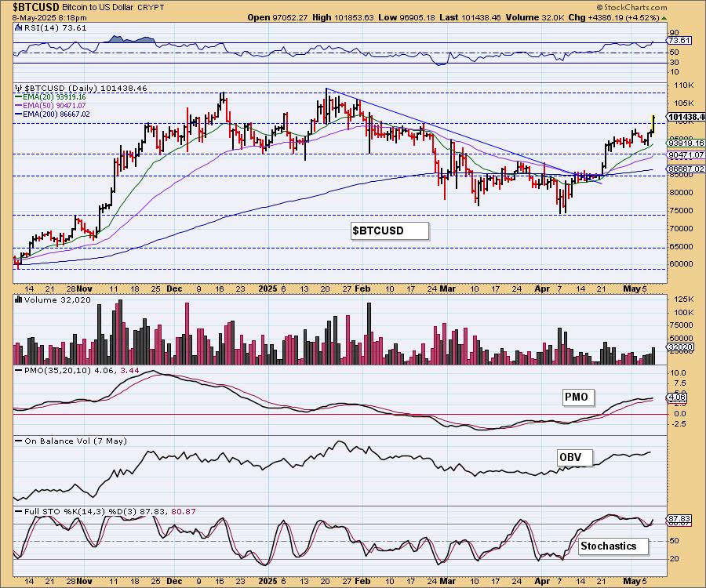
Task: Click the 125K volume axis label
Action: point(684,299)
